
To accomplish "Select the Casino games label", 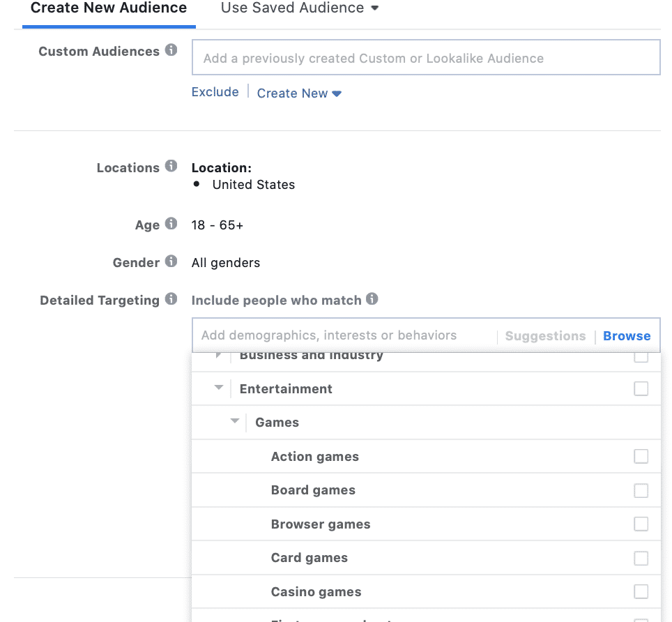I will pyautogui.click(x=316, y=592).
